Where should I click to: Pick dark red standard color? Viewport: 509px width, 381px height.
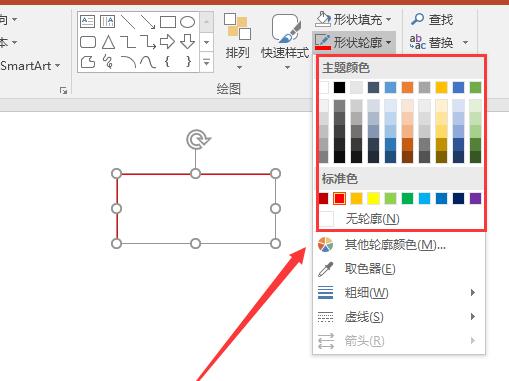323,198
